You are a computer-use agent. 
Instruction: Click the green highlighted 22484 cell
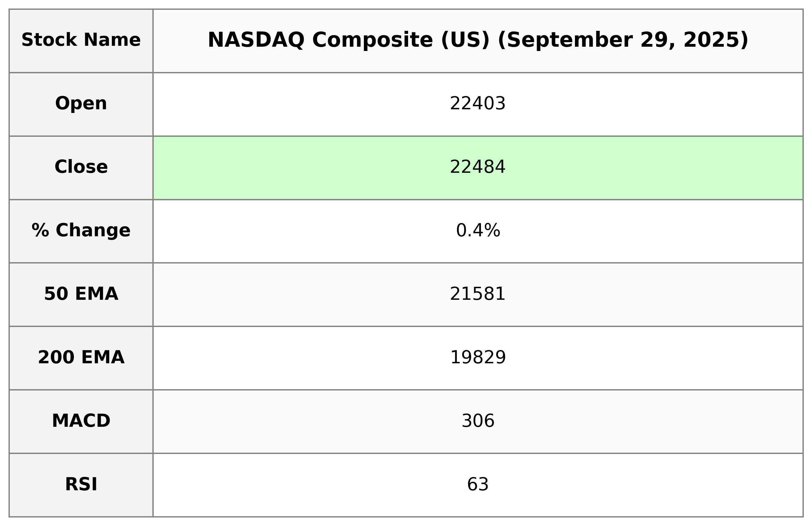coord(477,167)
